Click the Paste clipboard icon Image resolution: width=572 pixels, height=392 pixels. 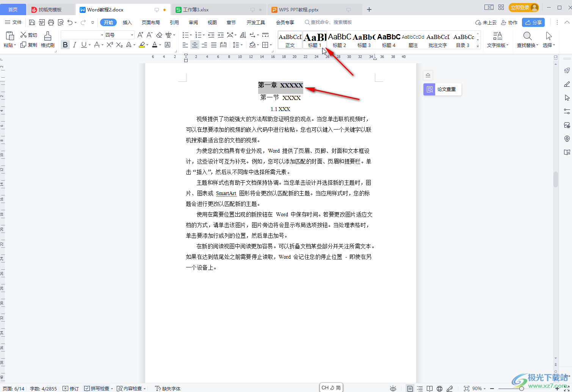(x=10, y=36)
